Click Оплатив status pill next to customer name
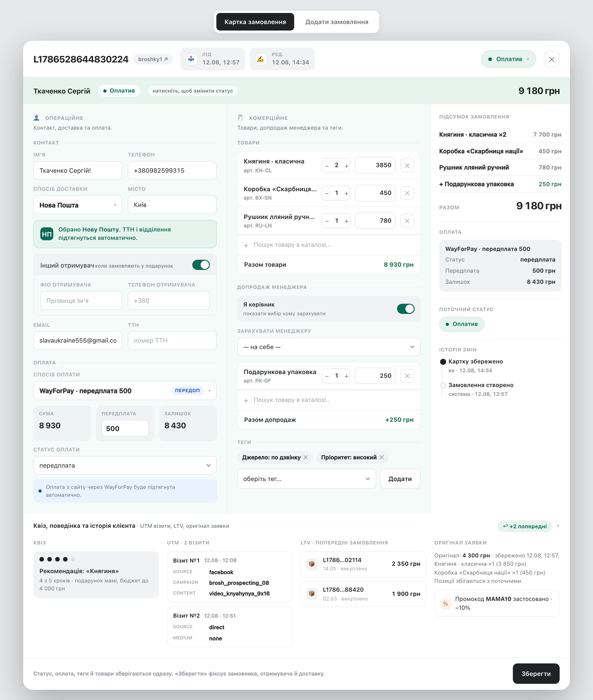Screen dimensions: 593x700 point(119,91)
